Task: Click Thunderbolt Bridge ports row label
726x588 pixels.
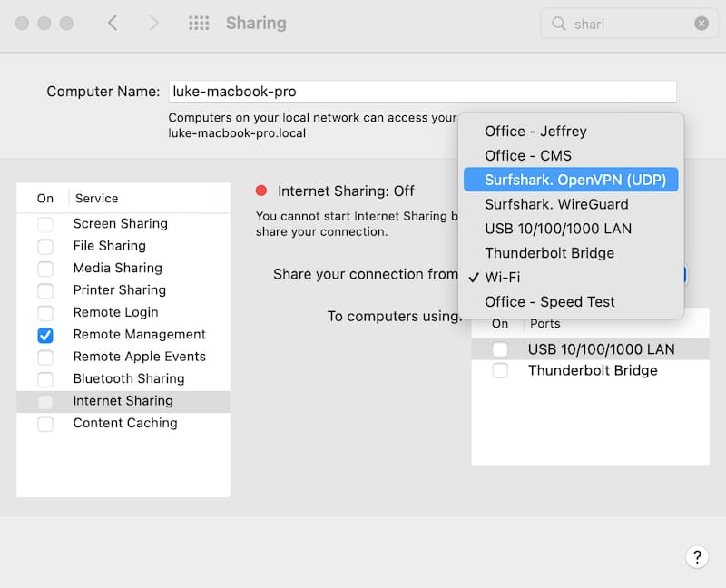Action: [x=593, y=370]
